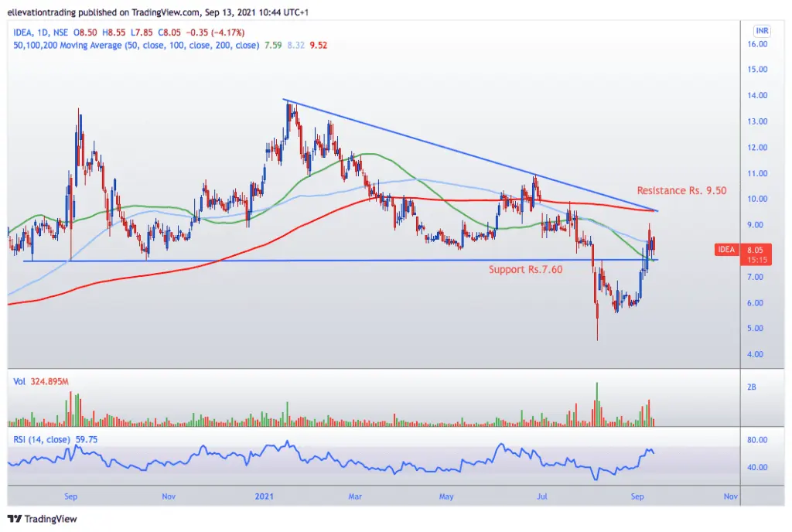792x532 pixels.
Task: Click the May time axis label
Action: [x=446, y=496]
